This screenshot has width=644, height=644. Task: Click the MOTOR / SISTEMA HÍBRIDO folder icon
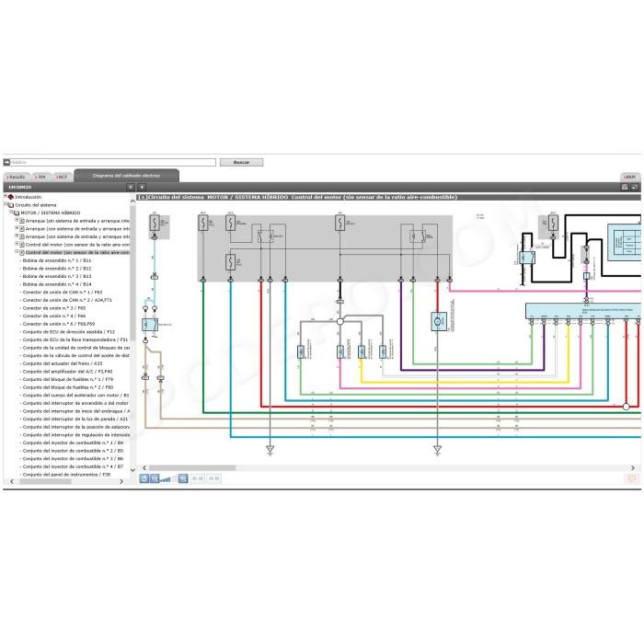[17, 213]
